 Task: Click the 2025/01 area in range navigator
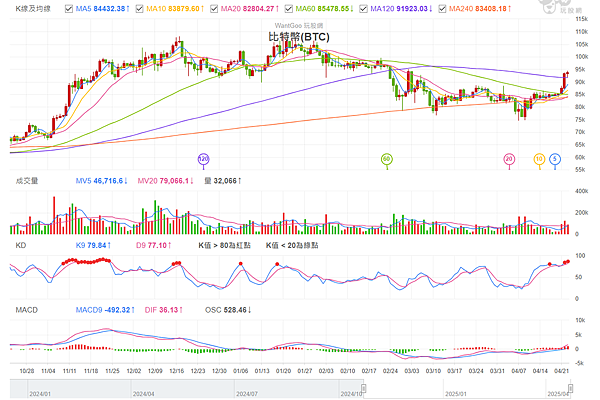point(456,393)
